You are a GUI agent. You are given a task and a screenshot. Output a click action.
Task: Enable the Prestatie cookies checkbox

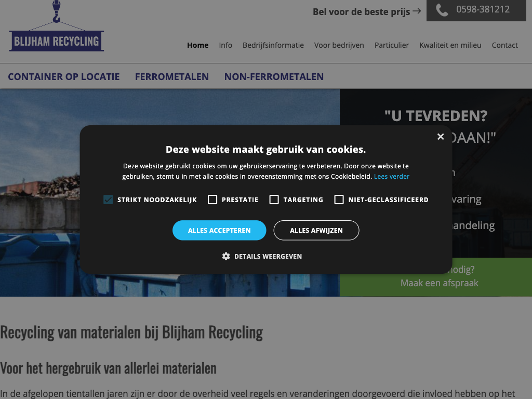212,199
